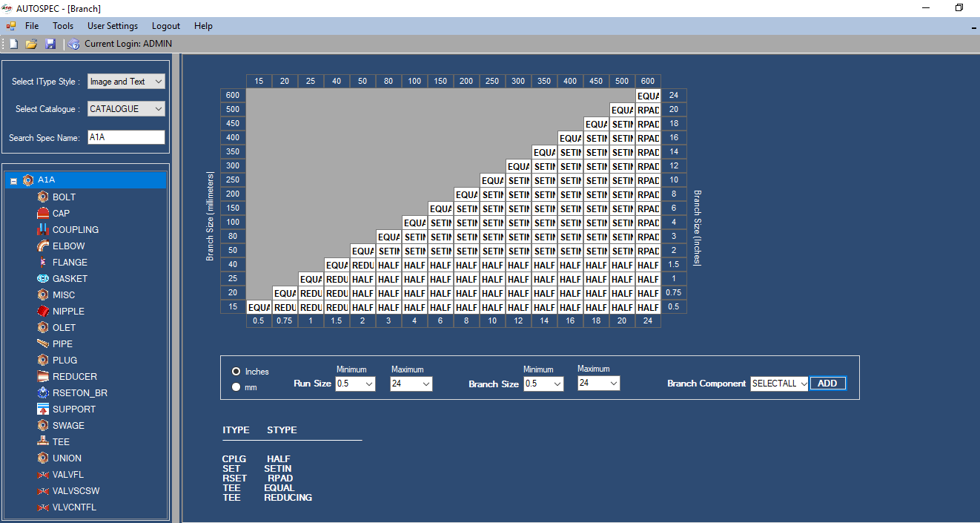Click the 250 millimeter row label
The height and width of the screenshot is (523, 980).
(x=233, y=180)
